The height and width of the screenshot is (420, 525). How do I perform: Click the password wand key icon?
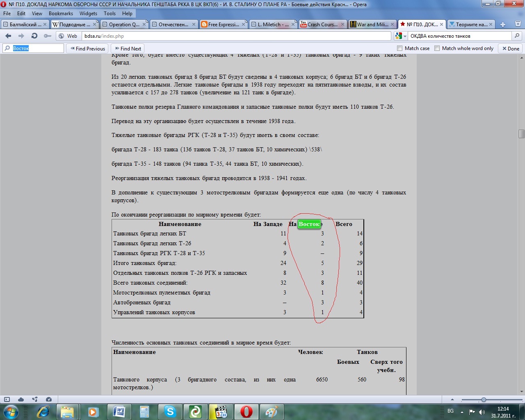[x=48, y=36]
